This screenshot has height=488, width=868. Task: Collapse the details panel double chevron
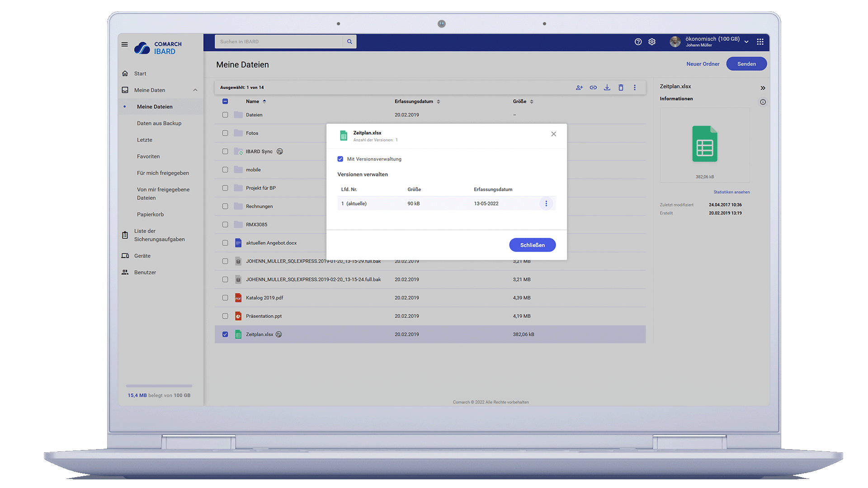[x=763, y=88]
